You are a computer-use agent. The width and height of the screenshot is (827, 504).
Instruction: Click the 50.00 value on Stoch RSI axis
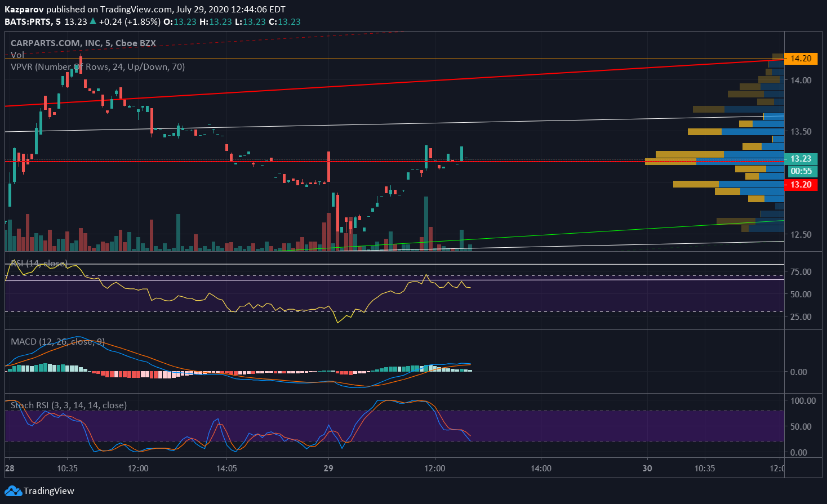tap(801, 427)
